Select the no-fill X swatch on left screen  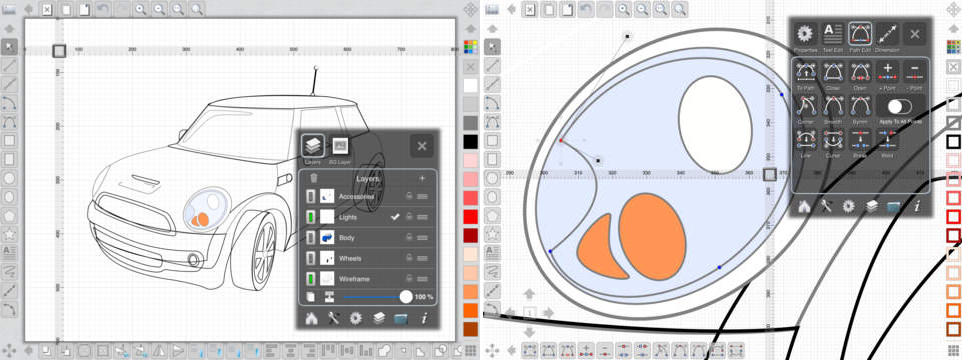(471, 66)
